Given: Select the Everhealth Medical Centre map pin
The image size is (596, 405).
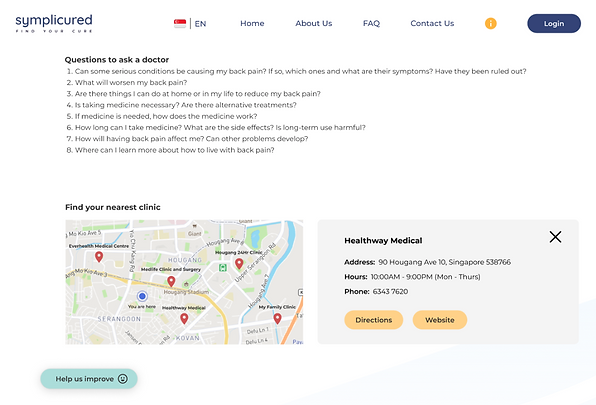Looking at the screenshot, I should [99, 256].
